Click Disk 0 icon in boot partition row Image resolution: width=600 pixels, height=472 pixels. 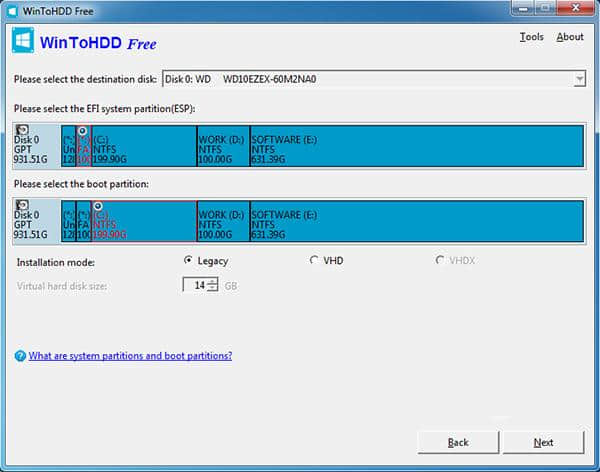22,206
